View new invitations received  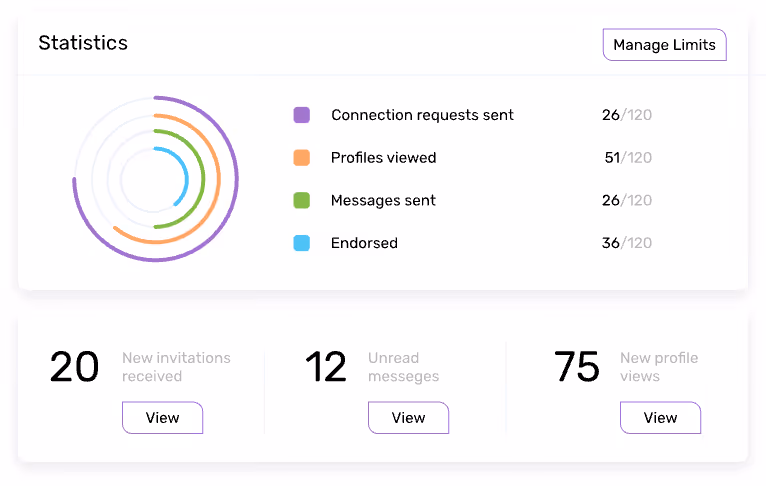click(x=162, y=418)
